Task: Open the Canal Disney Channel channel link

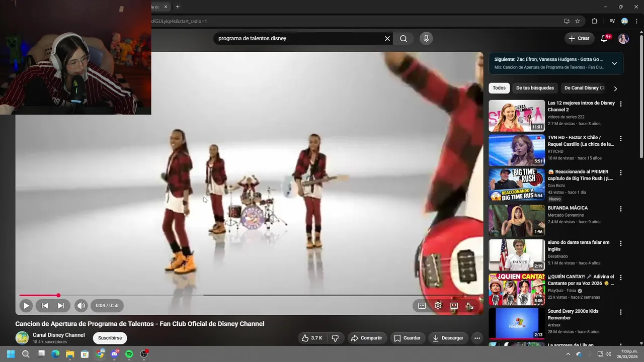Action: pos(58,335)
